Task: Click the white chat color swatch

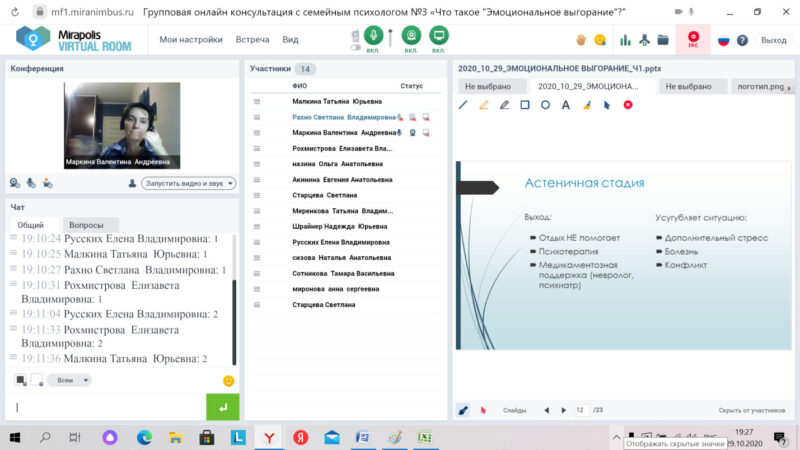Action: click(x=36, y=380)
